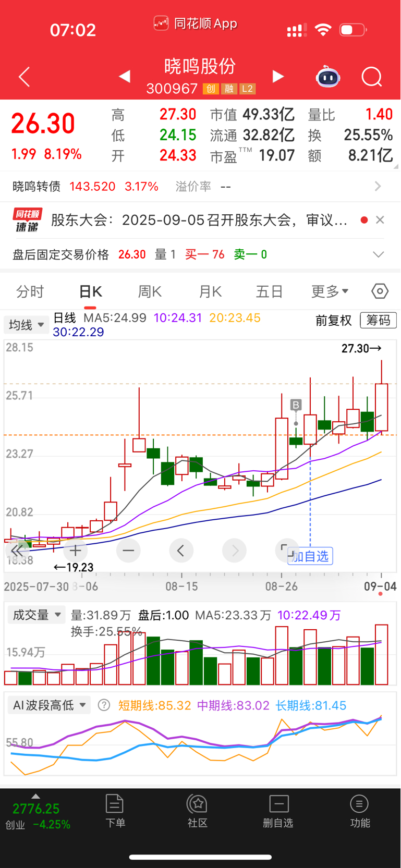The height and width of the screenshot is (868, 401).
Task: Tap the 长期线:81.45 label
Action: [311, 705]
